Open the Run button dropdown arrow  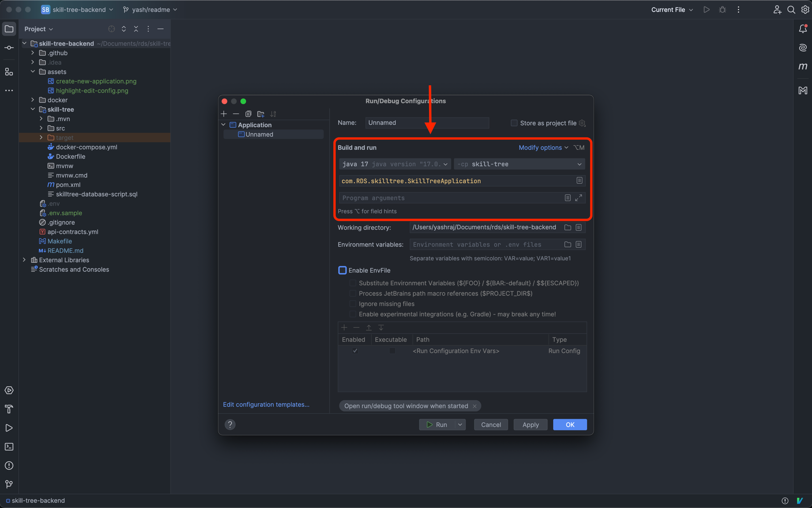click(x=460, y=425)
